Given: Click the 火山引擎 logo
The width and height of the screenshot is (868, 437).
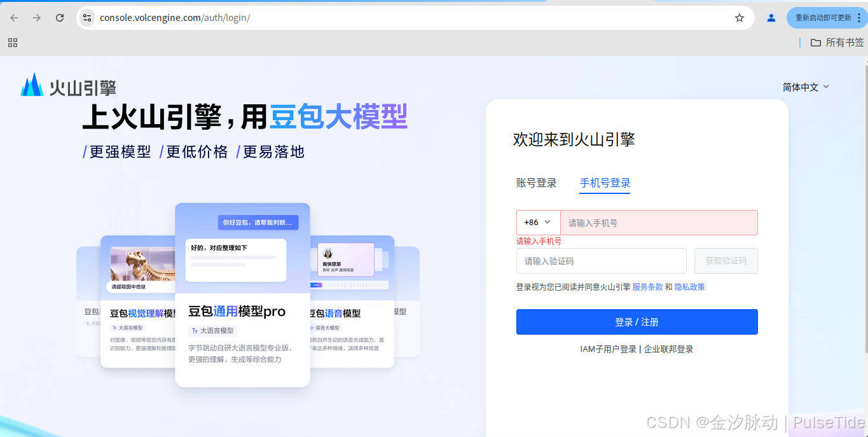Looking at the screenshot, I should [x=68, y=86].
